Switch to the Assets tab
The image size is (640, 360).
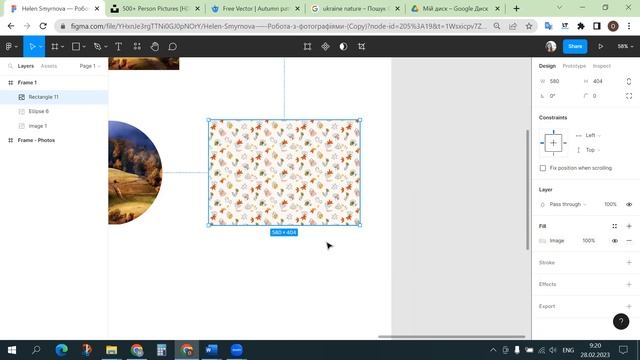coord(49,66)
